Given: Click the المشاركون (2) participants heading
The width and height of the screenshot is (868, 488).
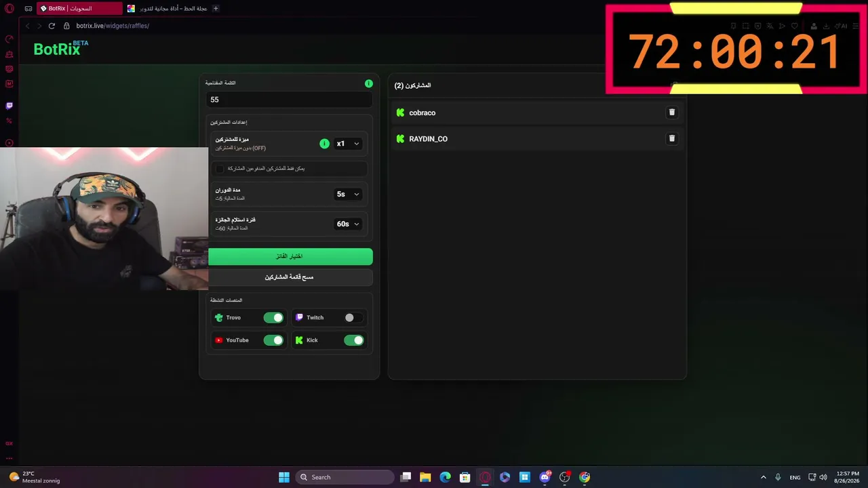Looking at the screenshot, I should click(413, 85).
